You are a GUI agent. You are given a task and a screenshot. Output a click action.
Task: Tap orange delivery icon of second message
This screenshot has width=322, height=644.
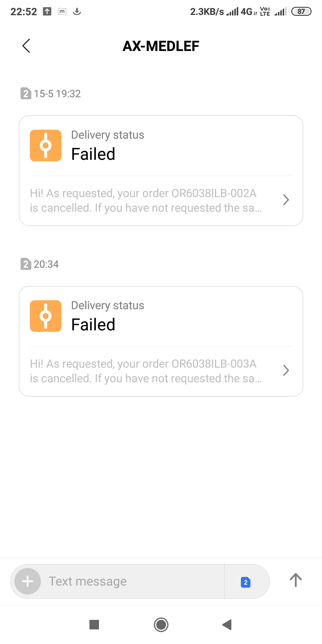point(46,316)
